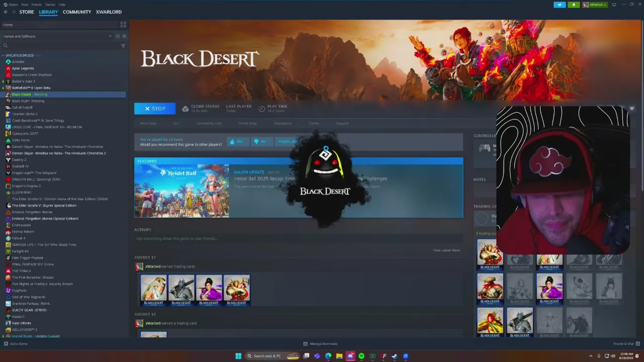644x362 pixels.
Task: Switch to the COMMUNITY tab
Action: click(77, 12)
